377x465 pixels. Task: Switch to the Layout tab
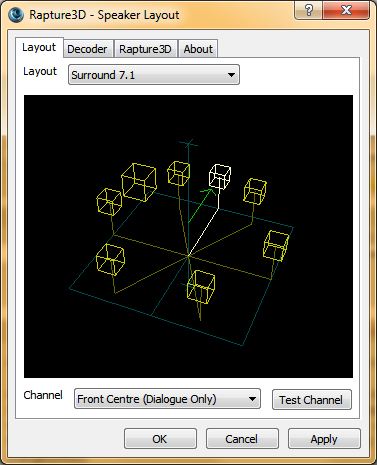tap(39, 48)
